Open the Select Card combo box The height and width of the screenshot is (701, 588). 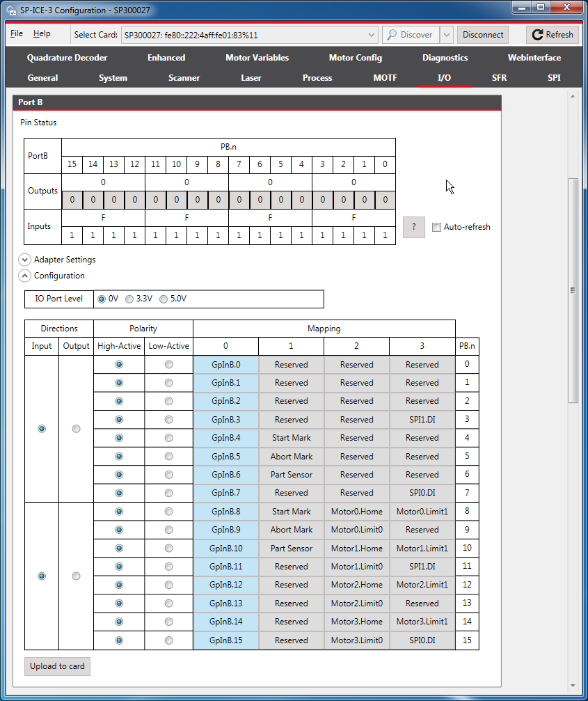(250, 35)
